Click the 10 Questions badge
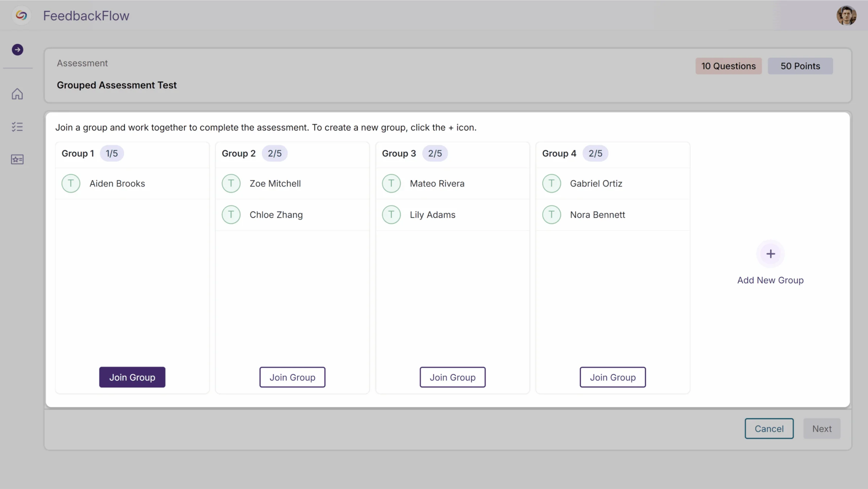The height and width of the screenshot is (489, 868). click(x=728, y=66)
